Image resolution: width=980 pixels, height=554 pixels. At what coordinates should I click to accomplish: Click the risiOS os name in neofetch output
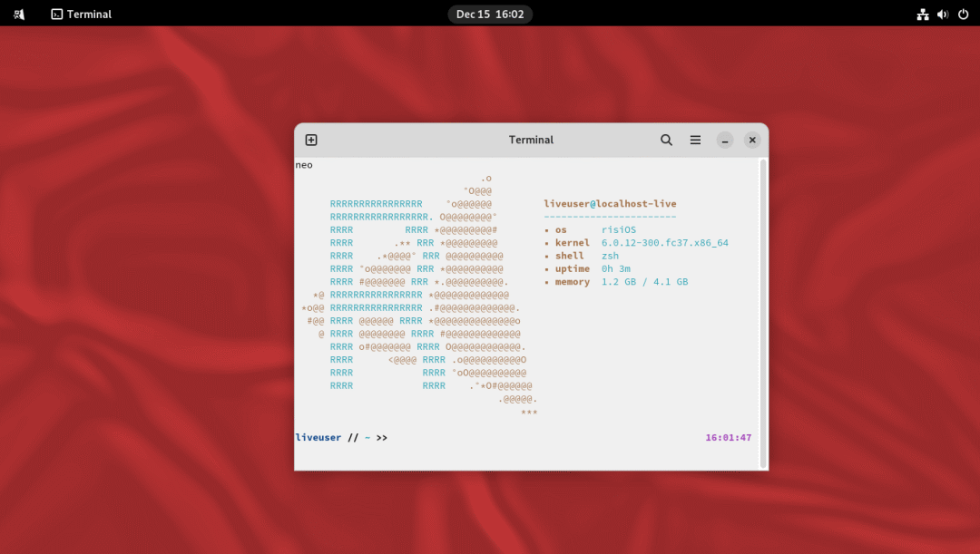(619, 229)
